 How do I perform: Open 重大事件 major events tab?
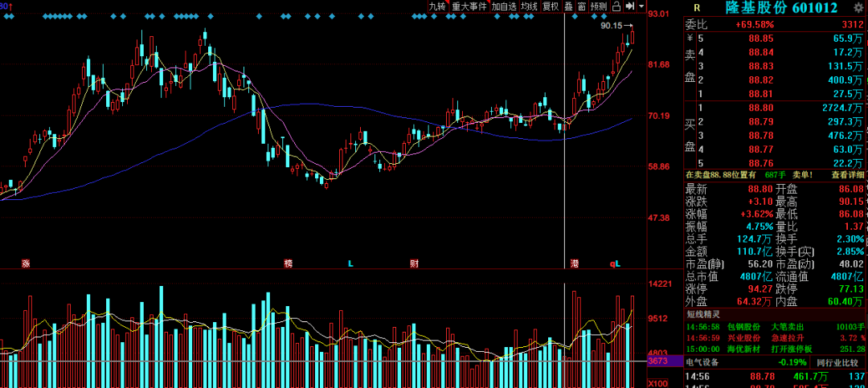469,6
